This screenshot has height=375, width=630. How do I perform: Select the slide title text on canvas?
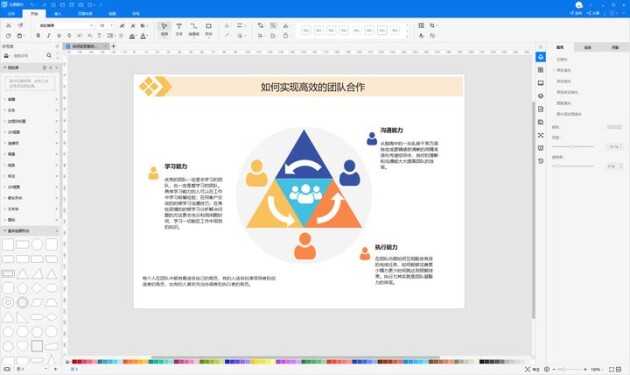click(x=313, y=87)
